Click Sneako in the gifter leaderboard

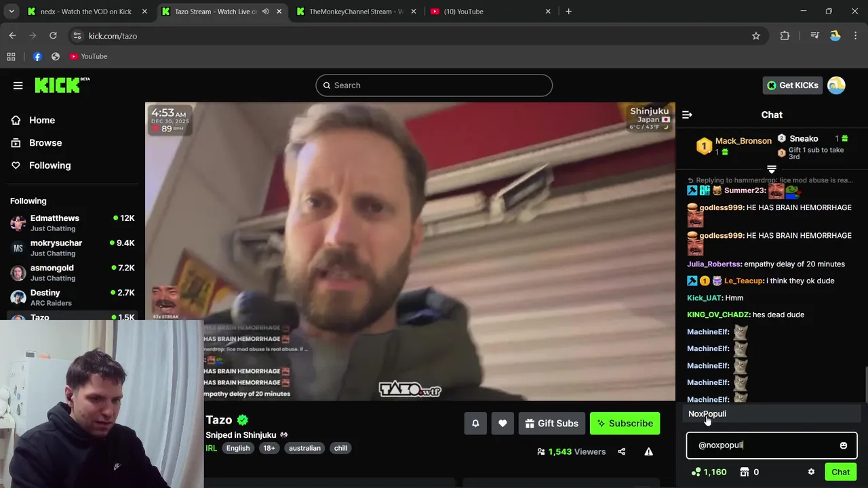click(804, 139)
